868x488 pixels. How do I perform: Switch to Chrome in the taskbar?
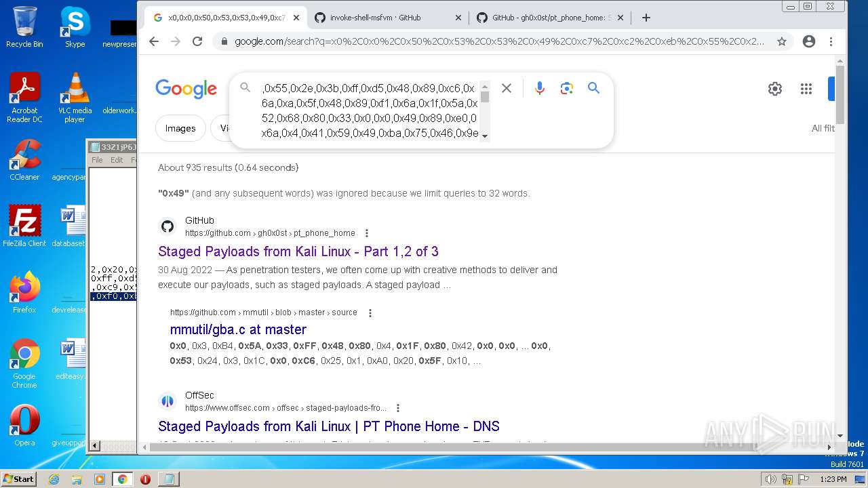tap(122, 479)
